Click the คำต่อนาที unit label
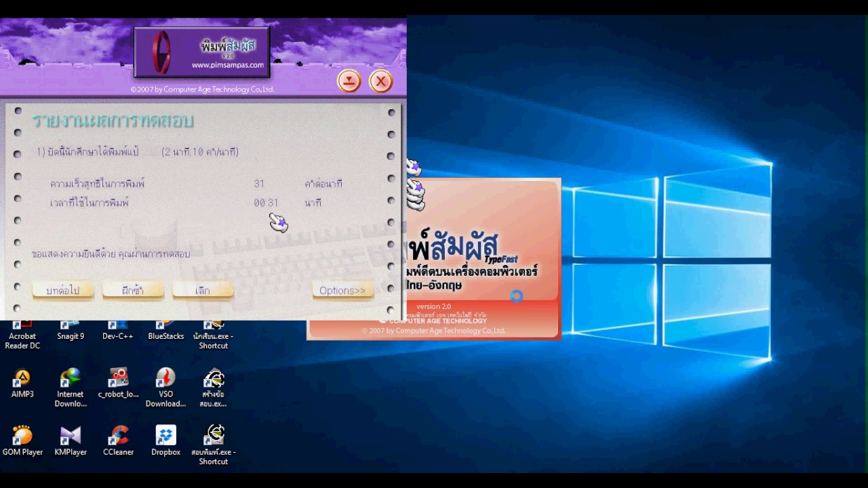The height and width of the screenshot is (488, 868). coord(323,184)
